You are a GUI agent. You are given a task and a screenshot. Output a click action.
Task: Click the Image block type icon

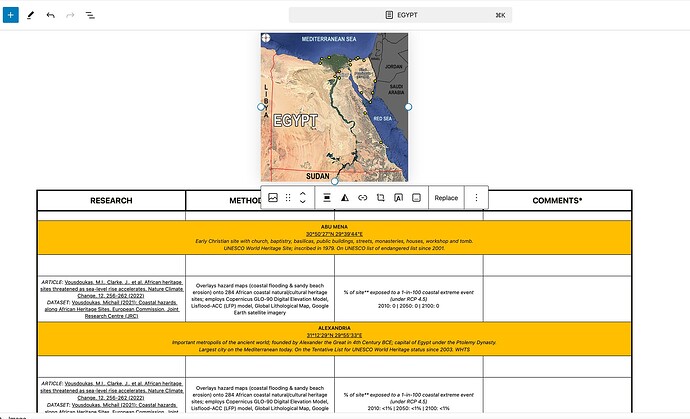tap(273, 198)
